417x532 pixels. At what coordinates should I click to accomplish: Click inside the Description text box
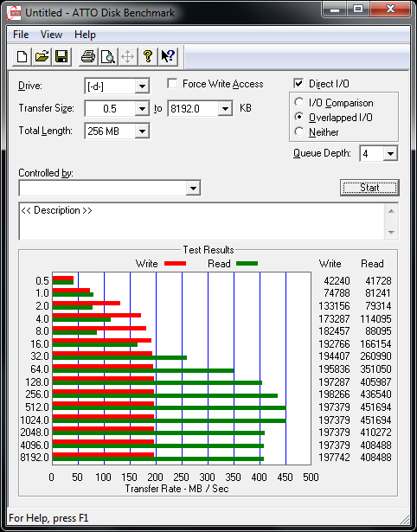click(x=202, y=221)
